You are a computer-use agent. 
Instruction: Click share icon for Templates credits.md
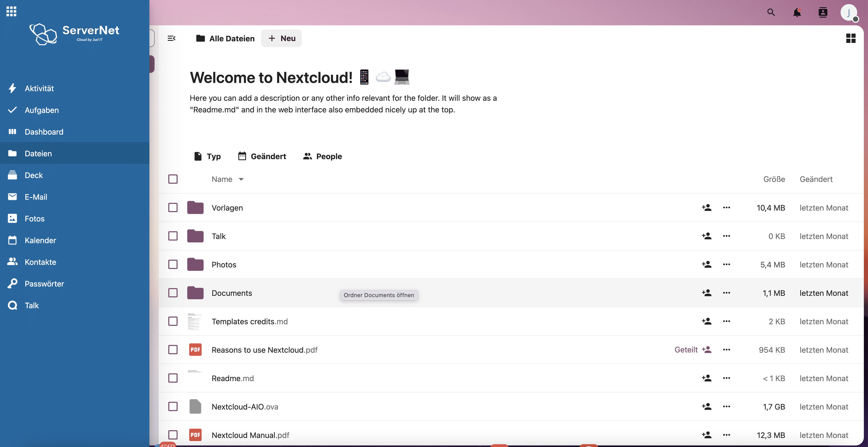click(707, 321)
